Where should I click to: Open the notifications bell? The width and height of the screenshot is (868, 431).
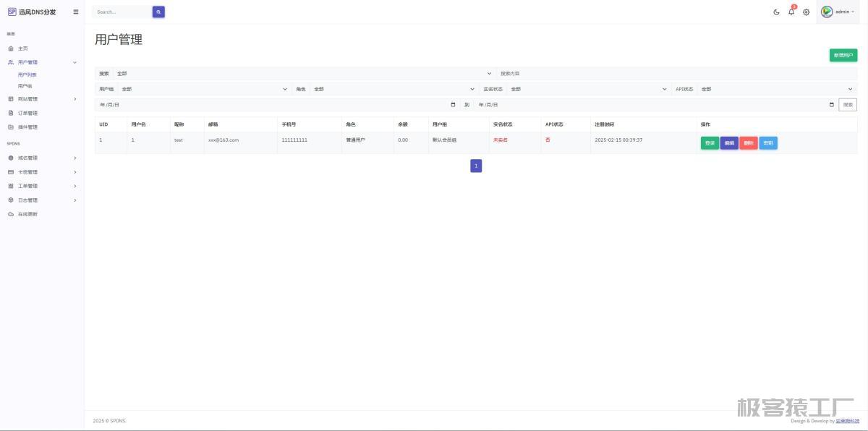pos(791,12)
